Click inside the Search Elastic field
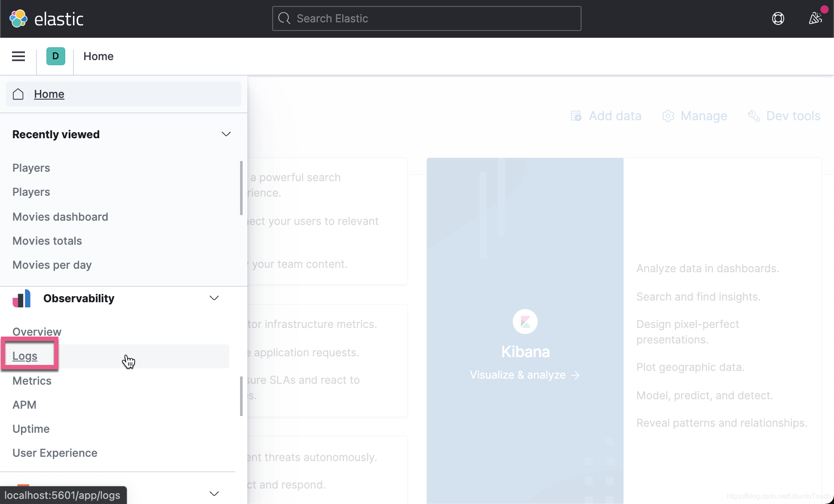 click(x=426, y=18)
